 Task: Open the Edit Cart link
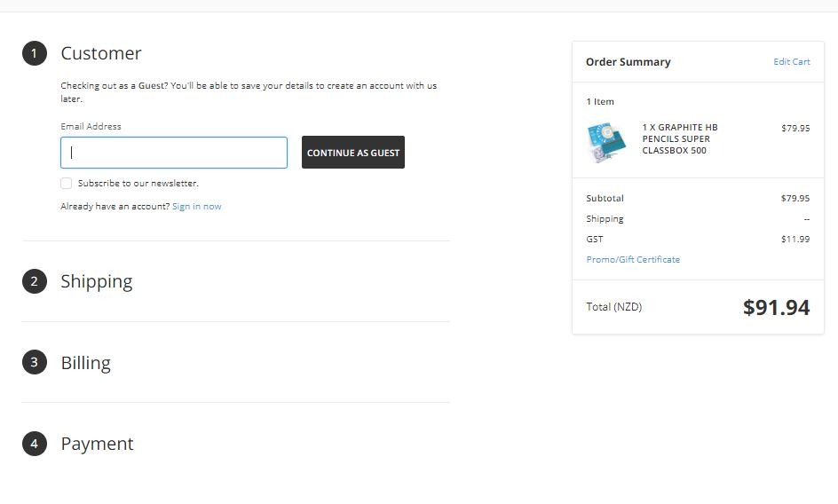[791, 62]
